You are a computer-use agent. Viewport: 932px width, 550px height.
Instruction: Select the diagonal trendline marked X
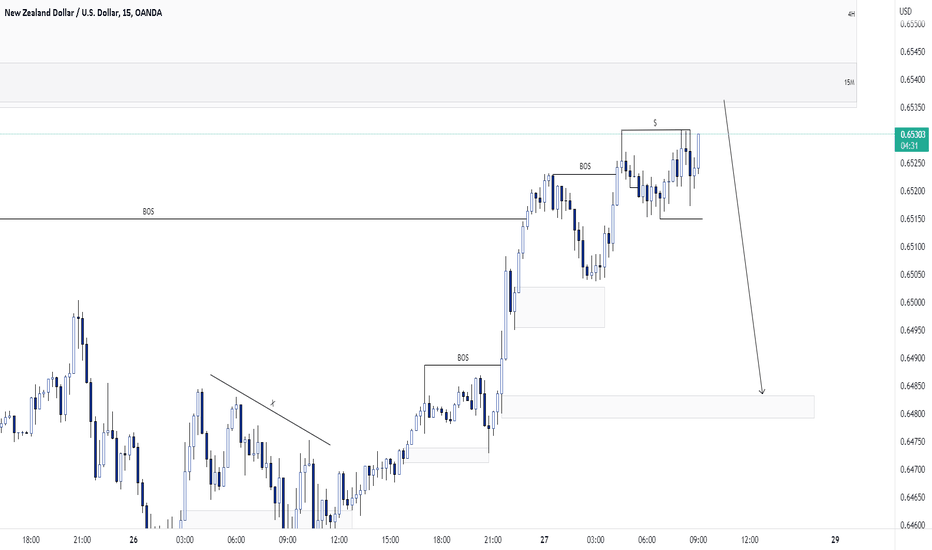270,410
